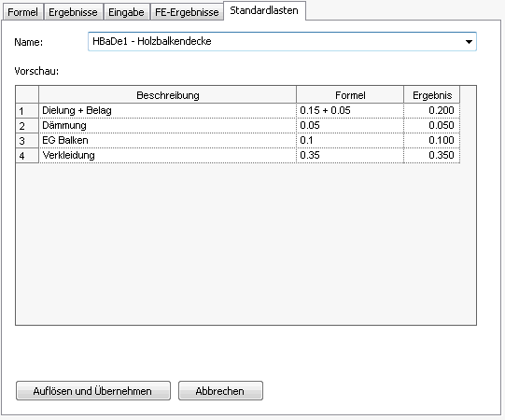Click the formula cell 0.15 + 0.05
This screenshot has height=420, width=505.
point(350,110)
